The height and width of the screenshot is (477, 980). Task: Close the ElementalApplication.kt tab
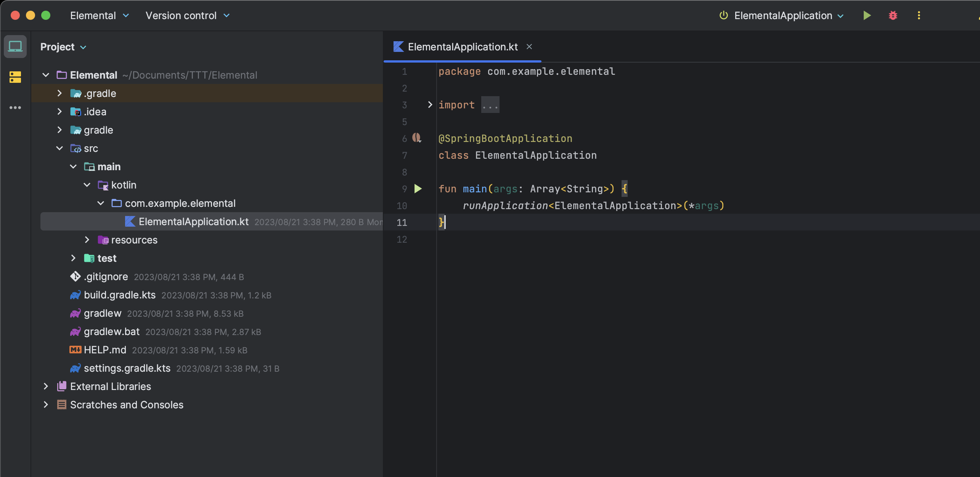click(529, 47)
